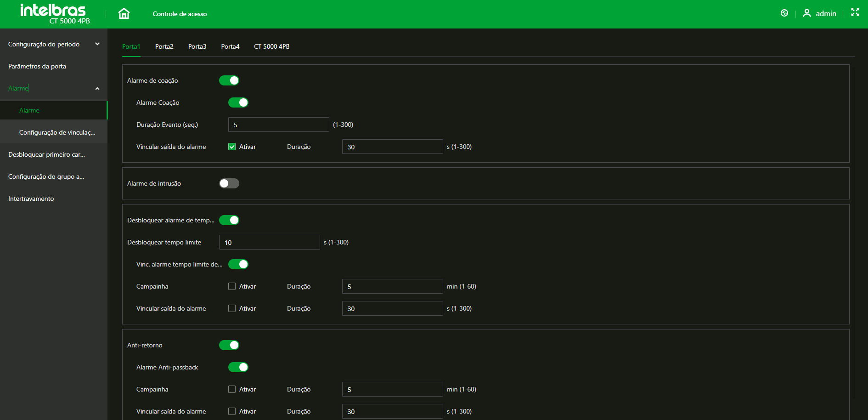Enable the Alarme de intrusão toggle
Image resolution: width=868 pixels, height=420 pixels.
[x=229, y=183]
